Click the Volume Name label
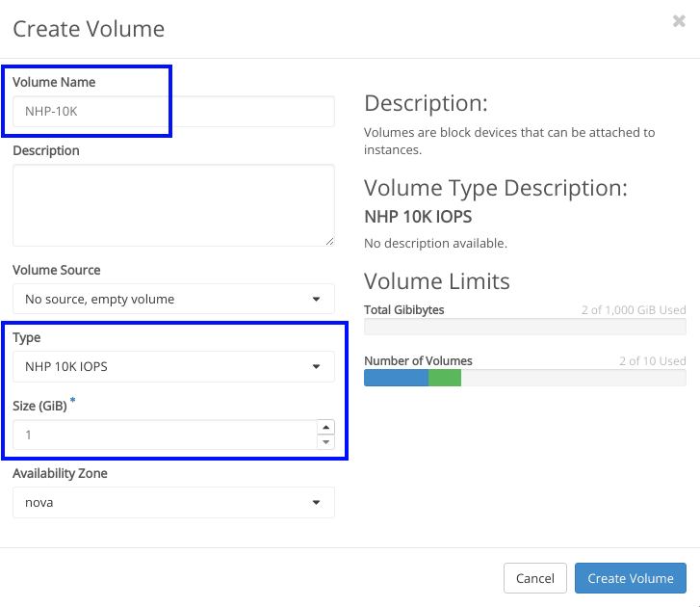Viewport: 700px width, 607px height. coord(54,82)
